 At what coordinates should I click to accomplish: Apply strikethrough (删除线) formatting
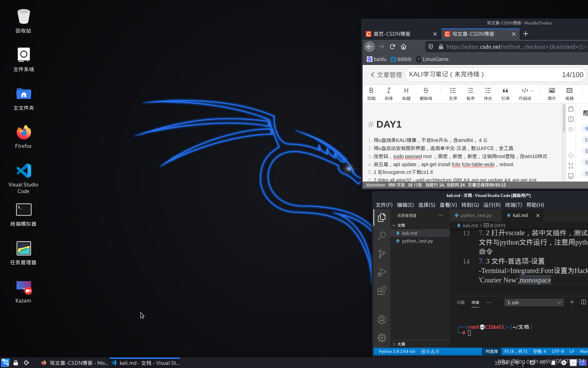(426, 94)
